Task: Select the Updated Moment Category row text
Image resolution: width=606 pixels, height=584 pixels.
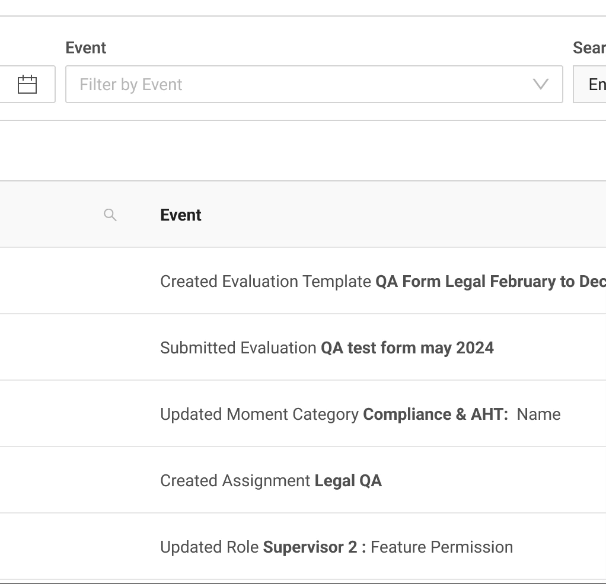Action: [259, 414]
